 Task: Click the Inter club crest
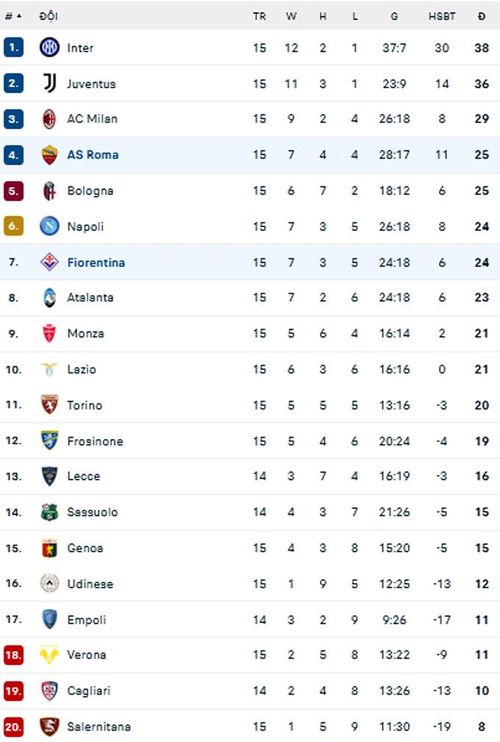[49, 47]
